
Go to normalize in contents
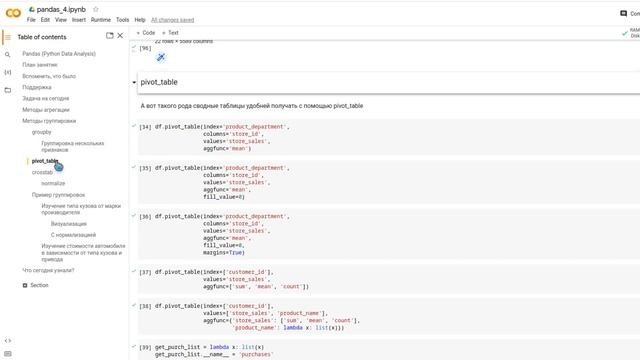[53, 184]
